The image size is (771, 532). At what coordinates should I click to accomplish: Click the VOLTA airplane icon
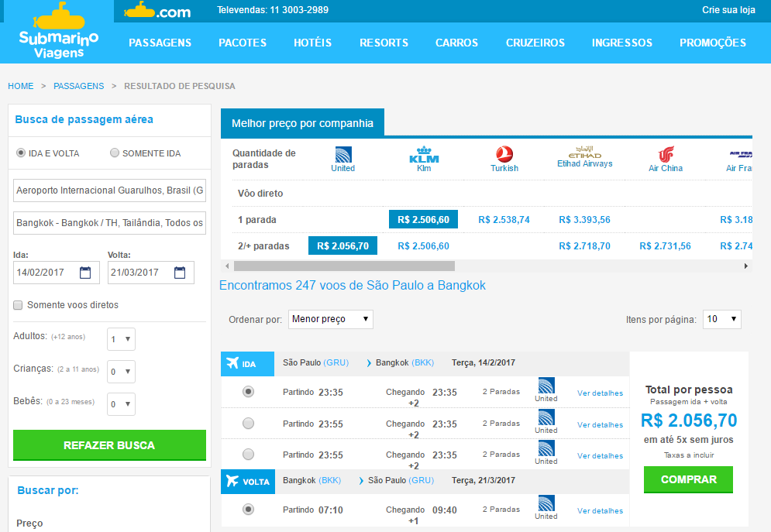pos(232,481)
